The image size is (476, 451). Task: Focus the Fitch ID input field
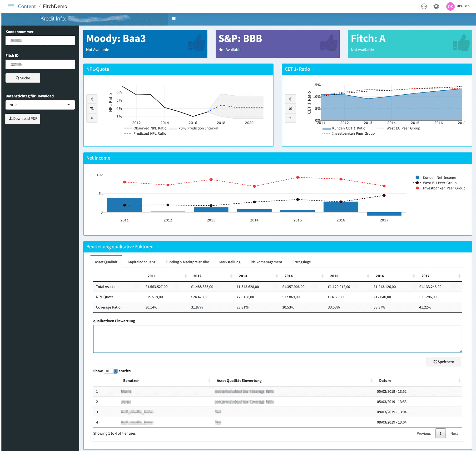point(40,64)
